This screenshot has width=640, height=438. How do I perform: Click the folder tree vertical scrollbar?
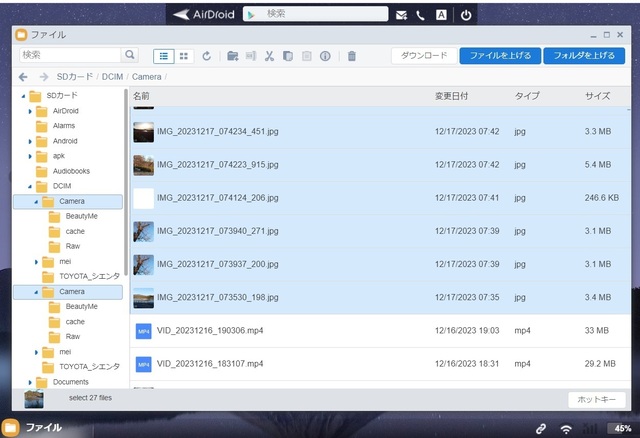click(x=126, y=182)
